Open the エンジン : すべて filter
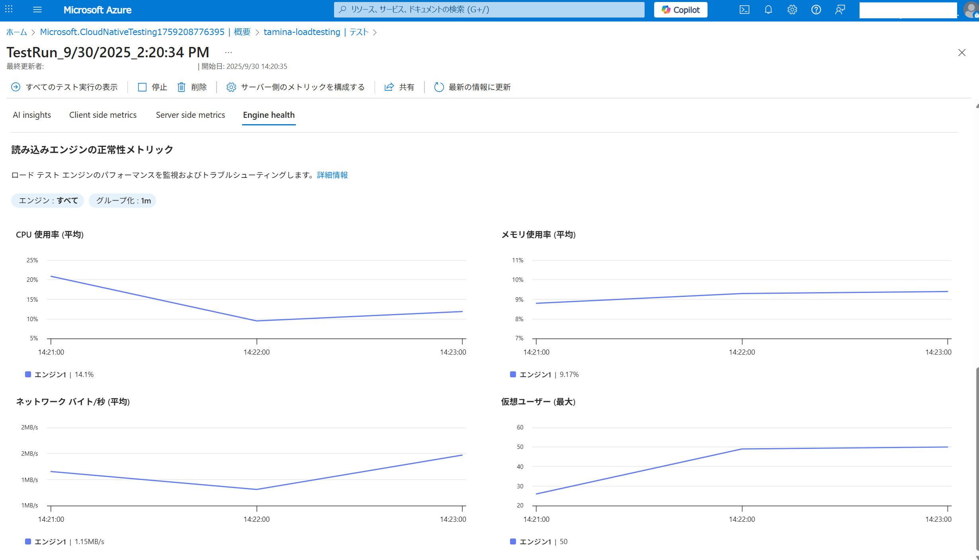The width and height of the screenshot is (979, 560). coord(48,201)
